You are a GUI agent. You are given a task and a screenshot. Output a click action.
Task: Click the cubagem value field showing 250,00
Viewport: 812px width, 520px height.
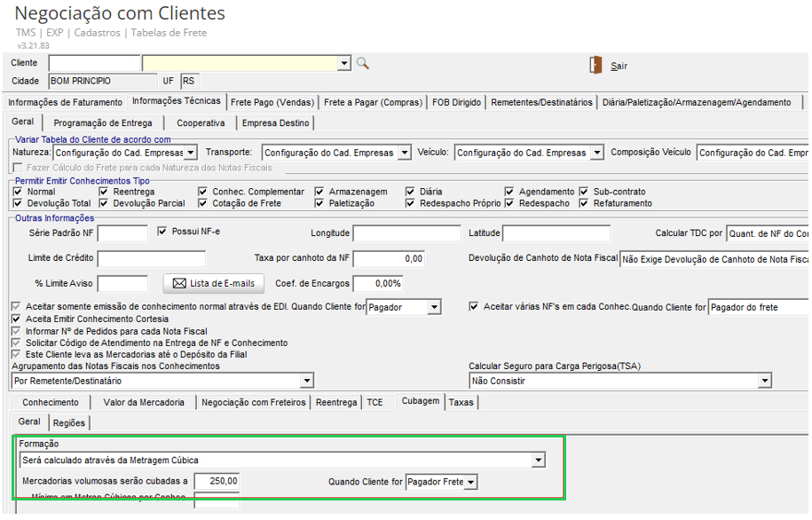(x=217, y=481)
